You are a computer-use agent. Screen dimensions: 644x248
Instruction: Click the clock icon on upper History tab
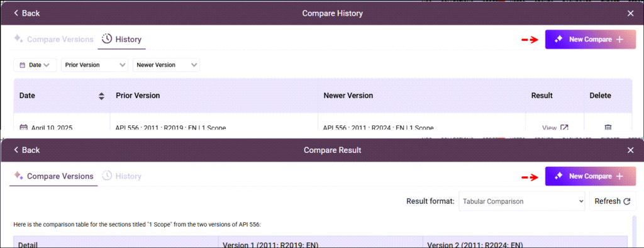pos(107,39)
